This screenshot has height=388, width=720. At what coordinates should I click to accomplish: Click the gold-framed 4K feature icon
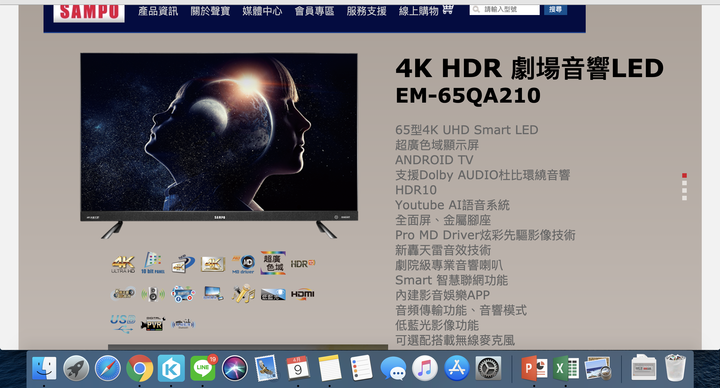(x=213, y=264)
